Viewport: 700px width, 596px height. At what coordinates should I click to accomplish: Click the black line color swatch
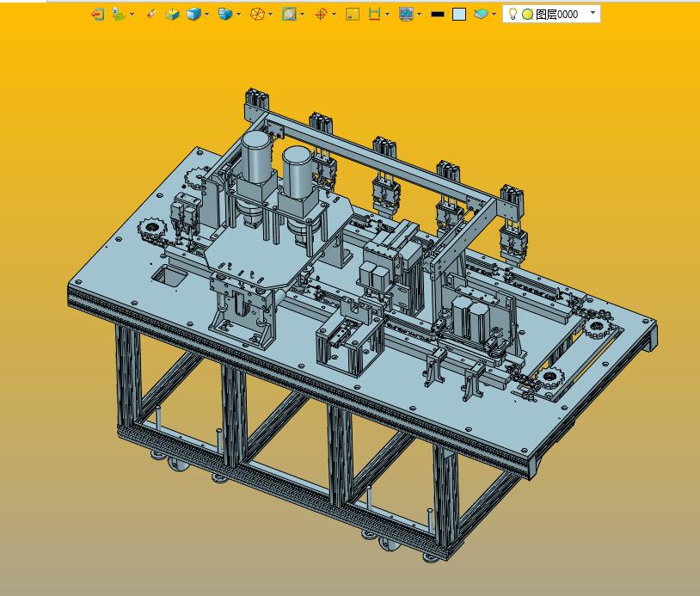point(438,15)
